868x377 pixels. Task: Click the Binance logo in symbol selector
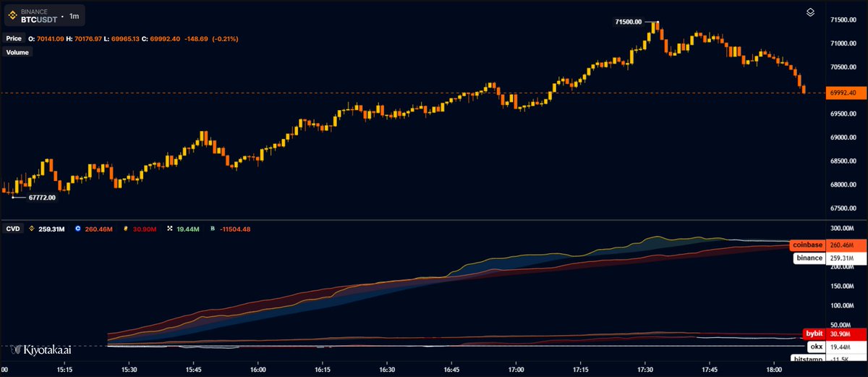[12, 14]
